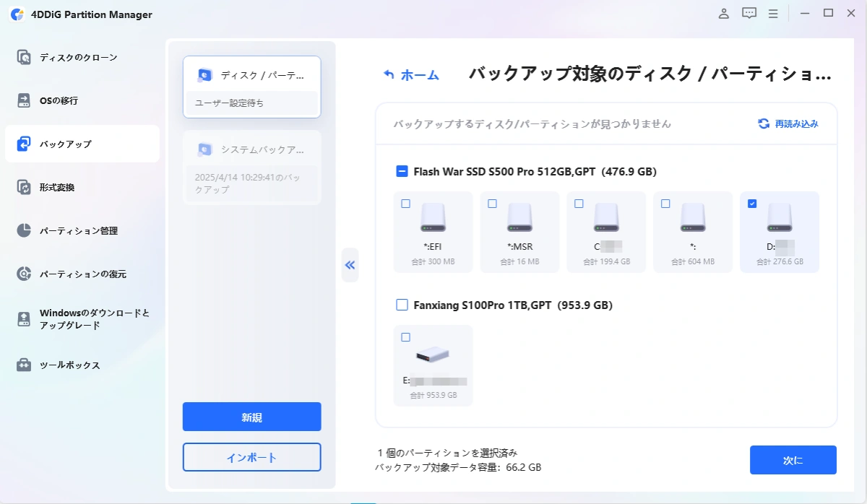Click the 合計 300 MB label
The height and width of the screenshot is (504, 867).
pyautogui.click(x=433, y=261)
